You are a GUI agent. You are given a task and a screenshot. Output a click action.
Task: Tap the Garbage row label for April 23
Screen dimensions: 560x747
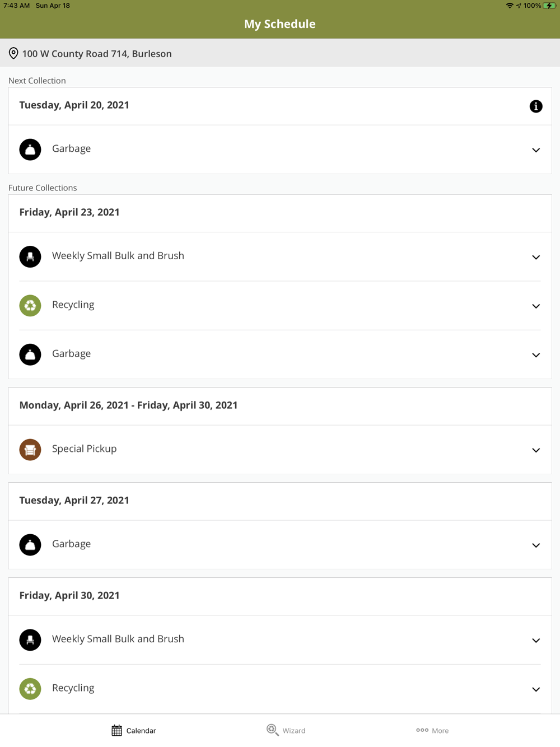point(72,354)
